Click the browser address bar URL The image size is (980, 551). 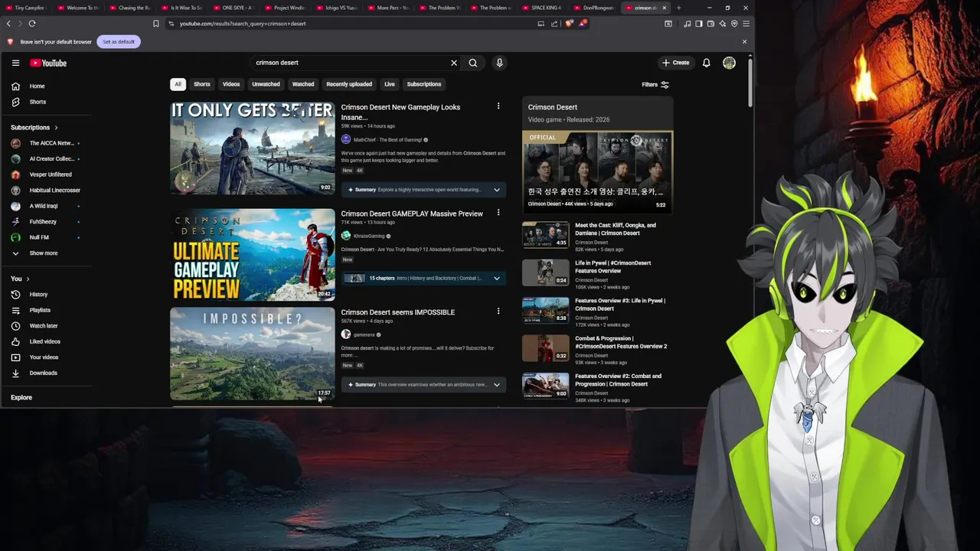243,24
